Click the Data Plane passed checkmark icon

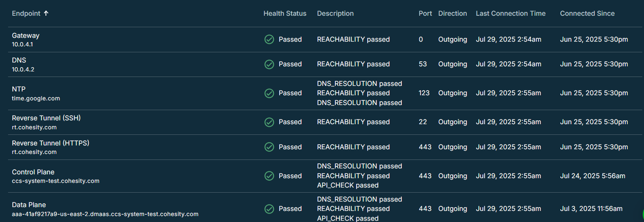coord(269,209)
